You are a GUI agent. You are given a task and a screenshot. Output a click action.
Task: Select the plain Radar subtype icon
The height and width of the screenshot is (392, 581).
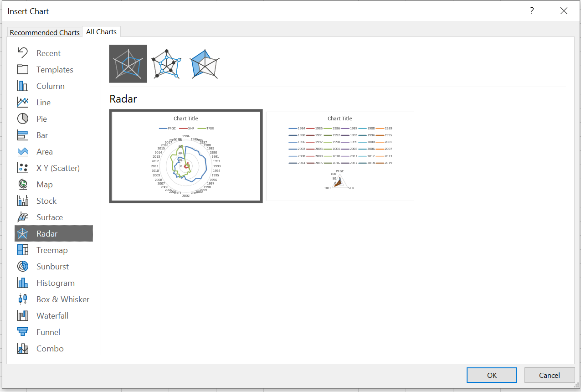click(x=128, y=64)
